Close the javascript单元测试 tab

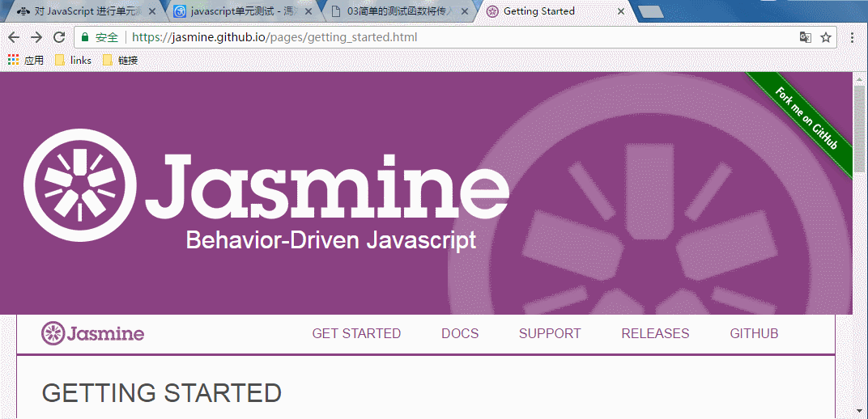point(307,11)
